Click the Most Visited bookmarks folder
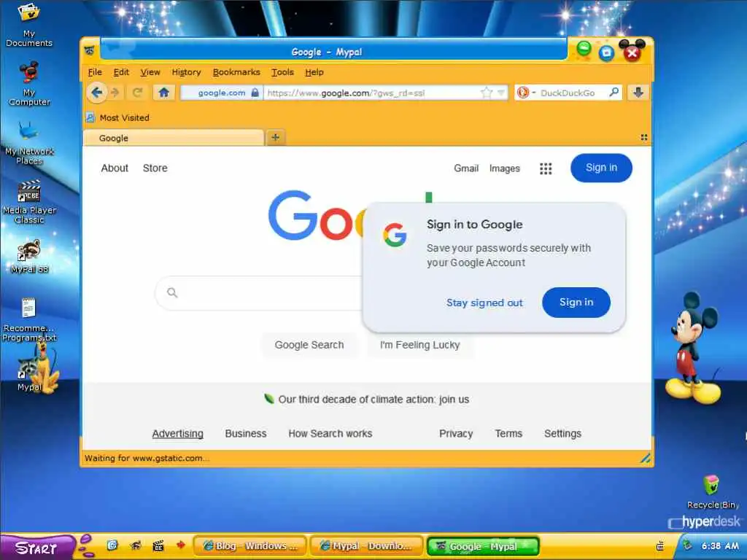 coord(117,117)
